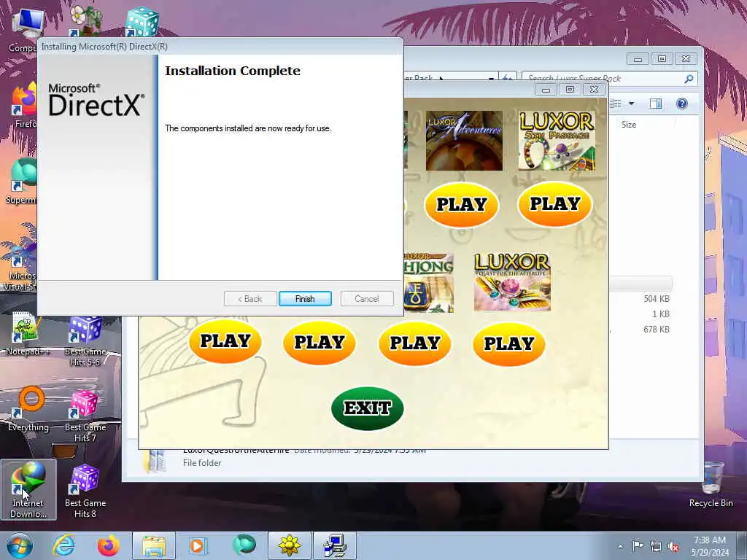The width and height of the screenshot is (747, 560).
Task: Open Explorer help question mark icon
Action: (682, 104)
